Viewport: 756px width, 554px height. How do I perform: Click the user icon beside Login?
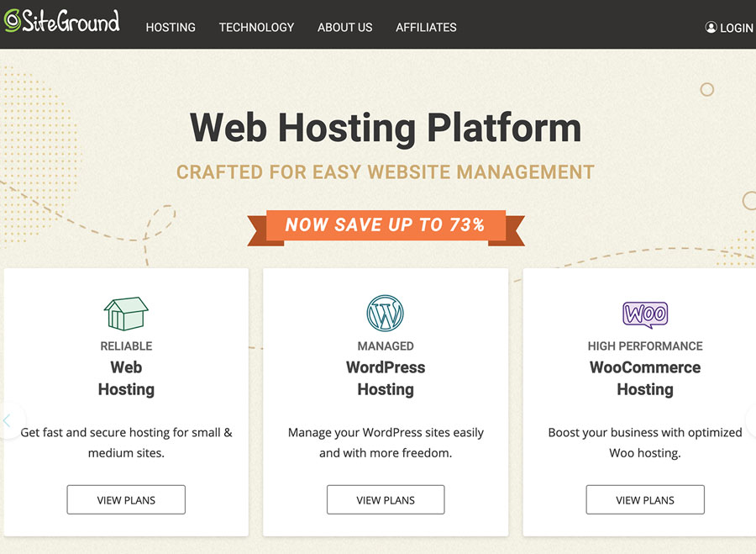pyautogui.click(x=711, y=27)
